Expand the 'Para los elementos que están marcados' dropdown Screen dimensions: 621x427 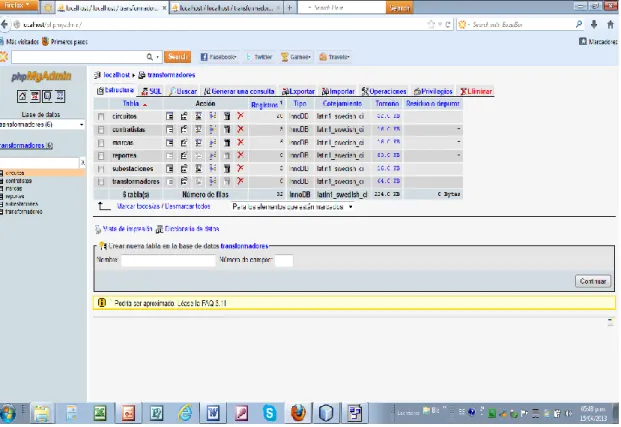pos(292,207)
